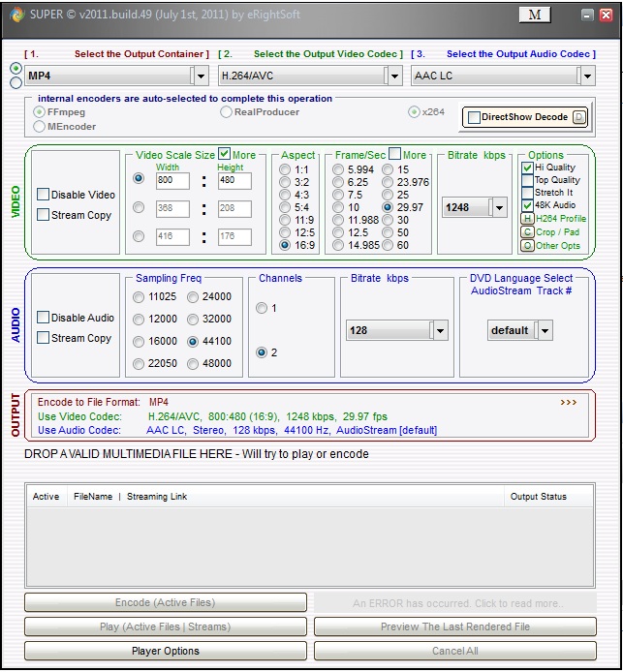Choose 32000 sampling frequency
The image size is (623, 672).
point(193,320)
